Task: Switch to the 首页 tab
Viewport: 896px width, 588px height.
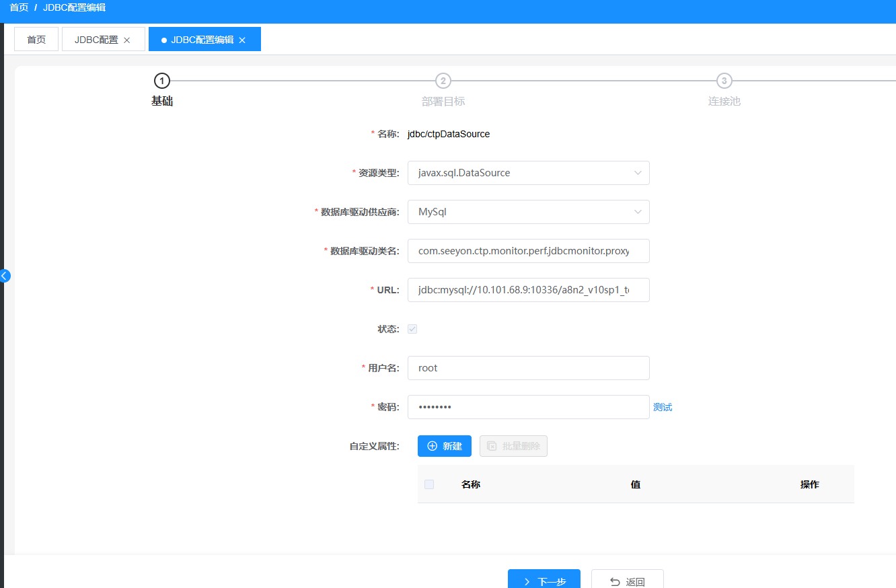Action: [x=36, y=40]
